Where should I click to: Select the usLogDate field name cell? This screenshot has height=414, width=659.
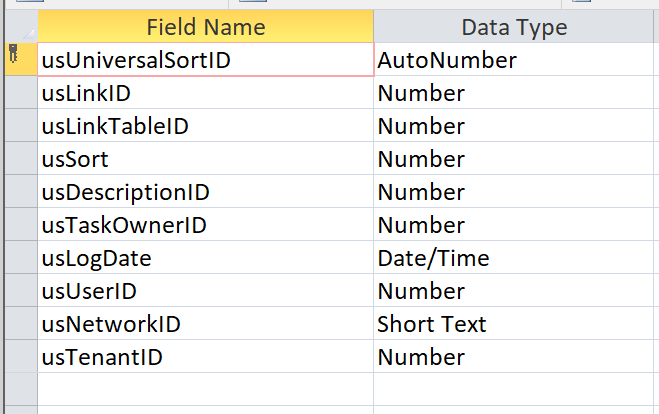tap(206, 257)
